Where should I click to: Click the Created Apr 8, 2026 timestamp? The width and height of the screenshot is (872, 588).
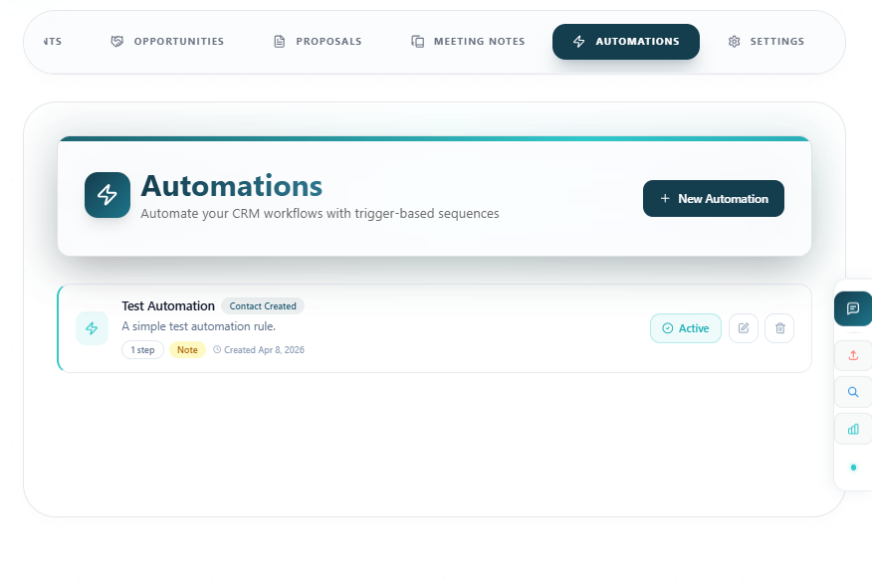click(x=259, y=349)
